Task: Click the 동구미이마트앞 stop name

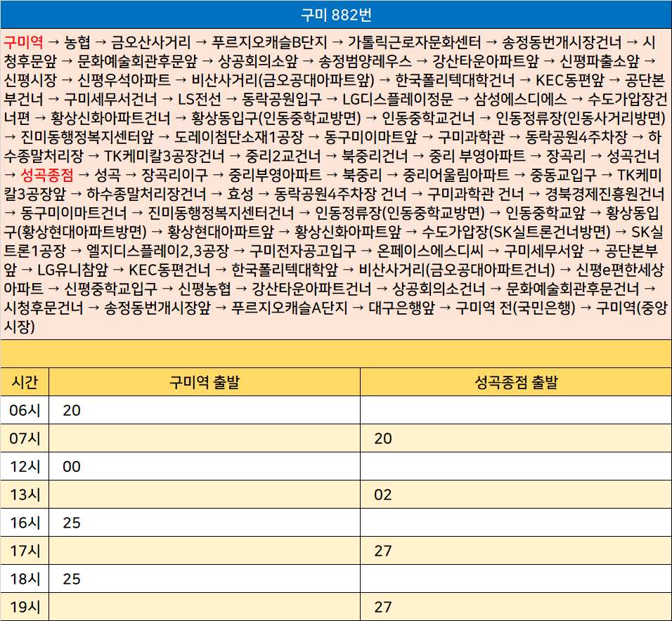Action: [x=370, y=136]
